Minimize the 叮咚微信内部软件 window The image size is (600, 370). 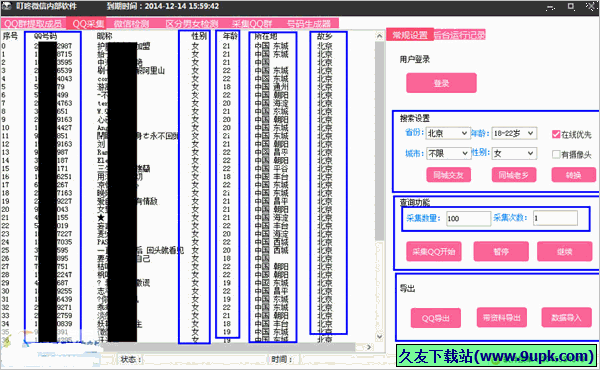551,7
